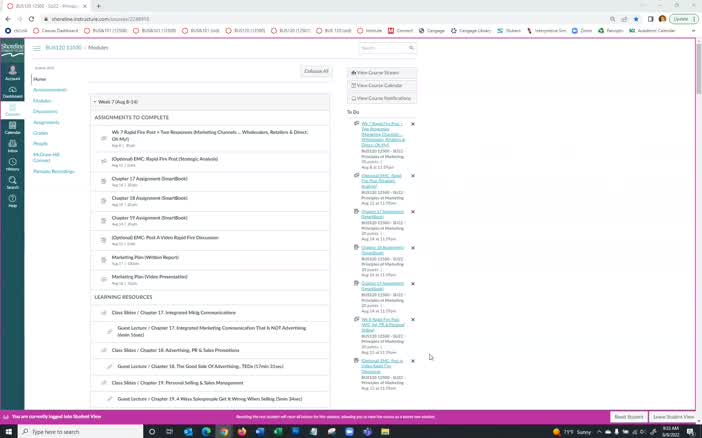Click the course search input field
This screenshot has height=438, width=702.
[x=383, y=48]
